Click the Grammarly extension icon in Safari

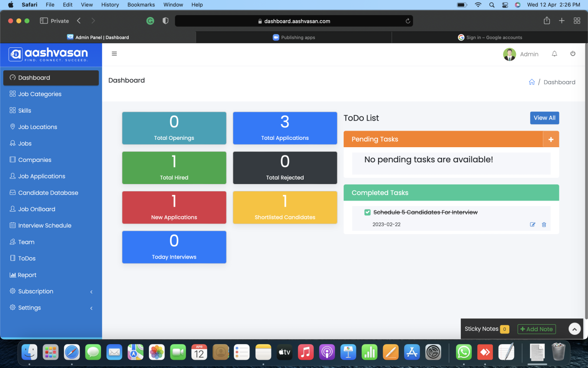pyautogui.click(x=150, y=21)
